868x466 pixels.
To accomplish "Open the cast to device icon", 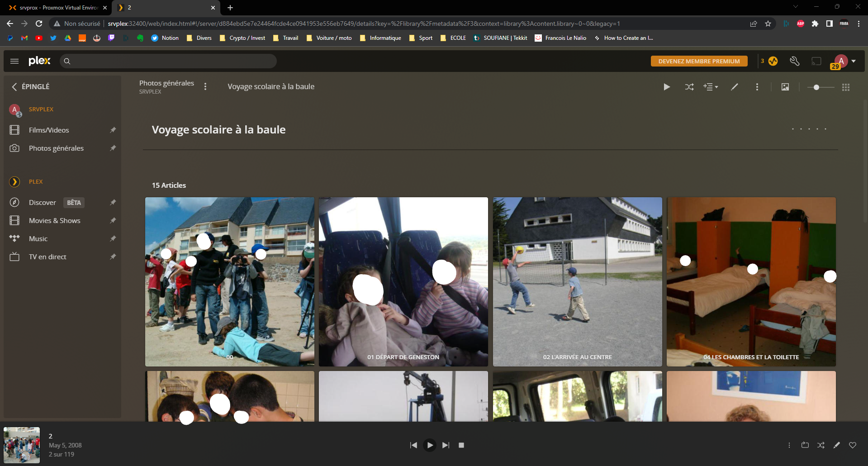I will tap(816, 61).
